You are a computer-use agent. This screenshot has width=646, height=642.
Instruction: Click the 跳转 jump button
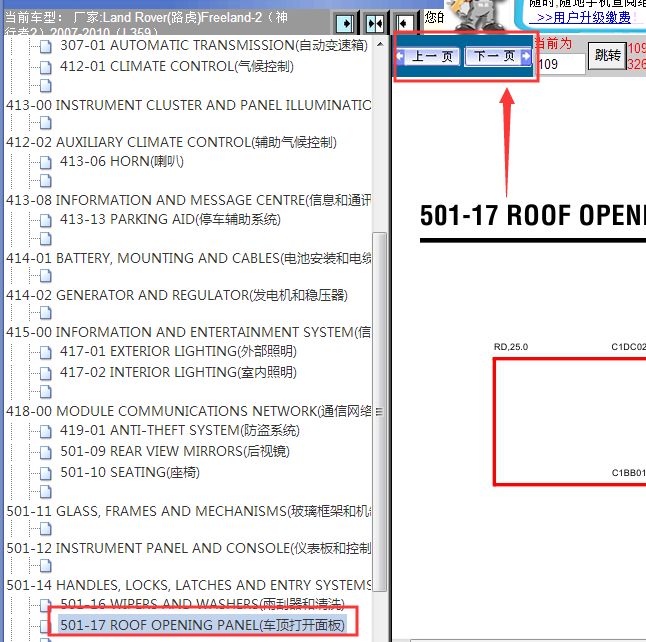[x=608, y=55]
